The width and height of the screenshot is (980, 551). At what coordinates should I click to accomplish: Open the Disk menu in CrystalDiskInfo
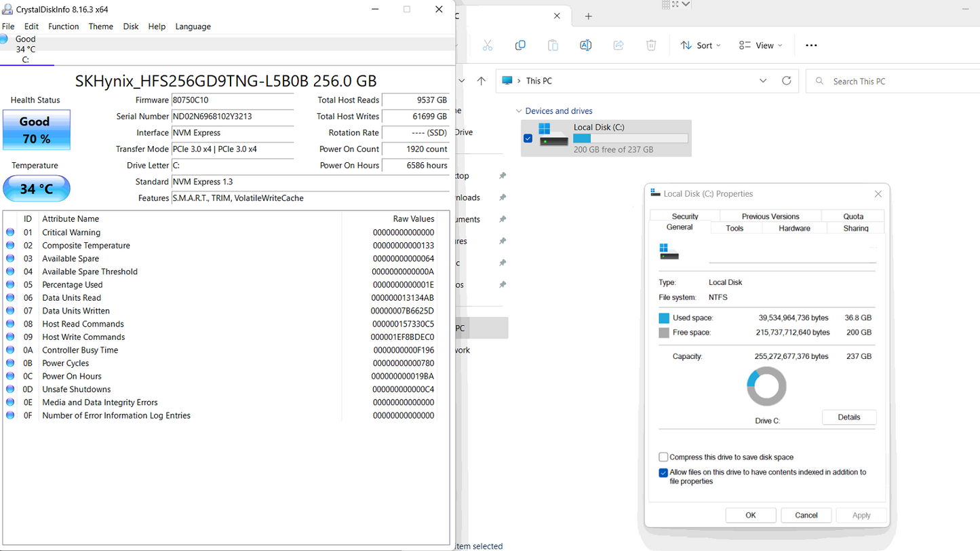[x=131, y=26]
